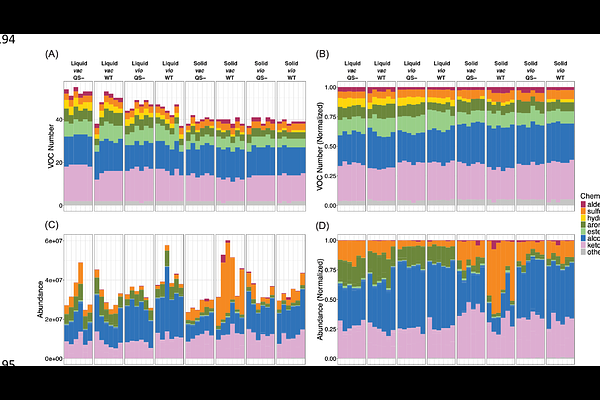Click the 'Abundance' y-axis title in panel C
Screen dimensions: 600x400
click(x=26, y=300)
